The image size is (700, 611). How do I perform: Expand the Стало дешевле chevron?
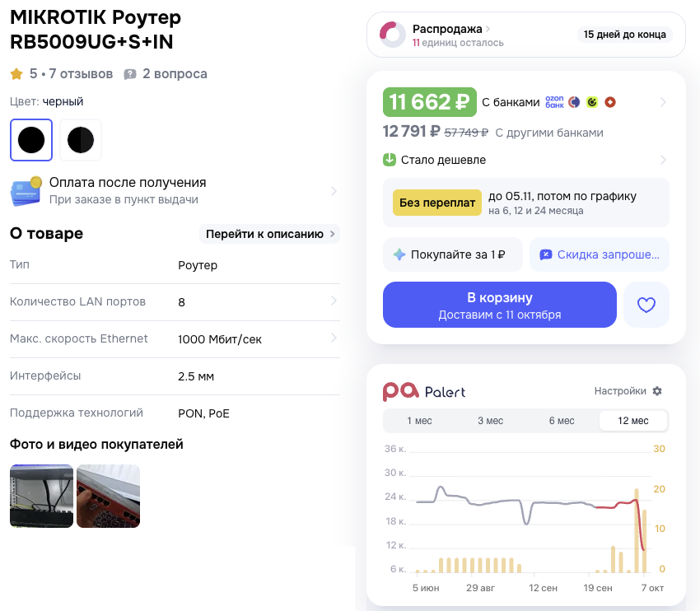(x=664, y=160)
